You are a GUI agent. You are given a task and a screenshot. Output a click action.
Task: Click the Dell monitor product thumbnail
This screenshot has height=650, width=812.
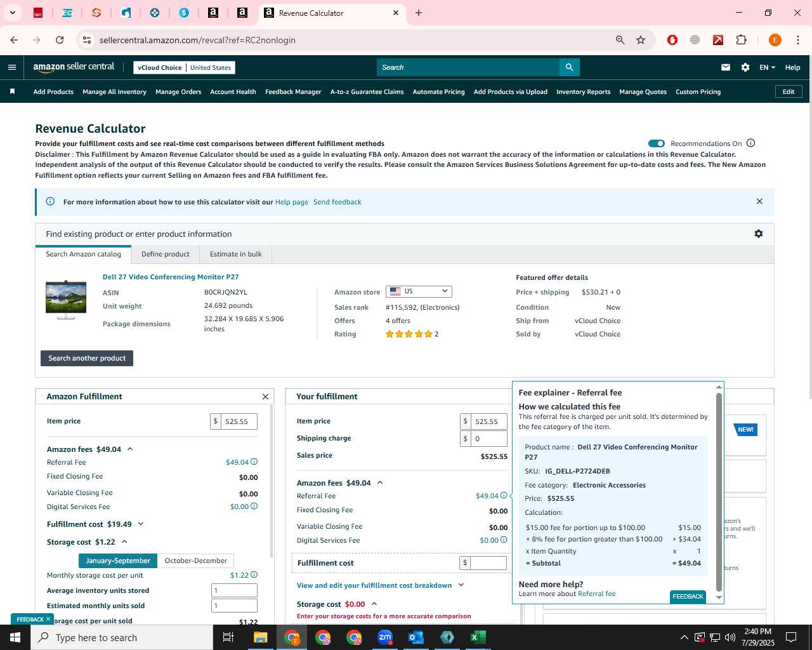click(x=66, y=299)
